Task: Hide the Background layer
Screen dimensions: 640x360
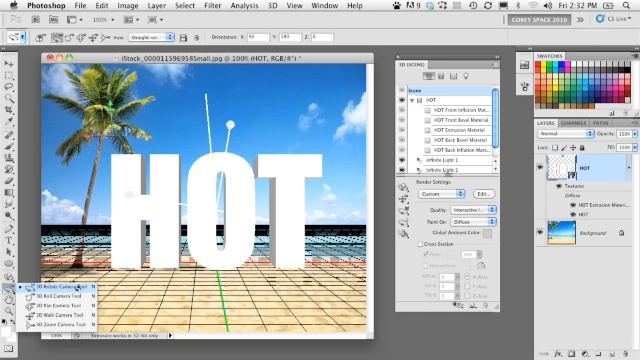Action: [x=540, y=232]
